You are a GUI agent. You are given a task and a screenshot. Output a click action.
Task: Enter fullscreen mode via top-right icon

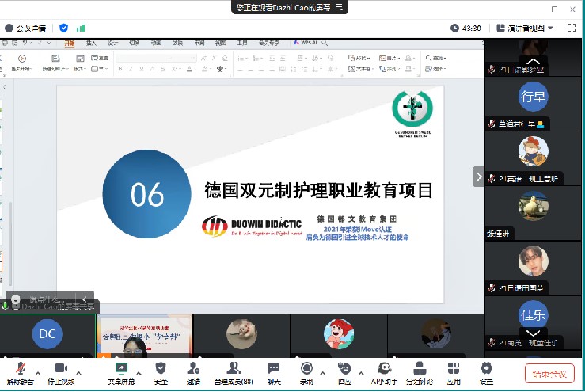(572, 28)
